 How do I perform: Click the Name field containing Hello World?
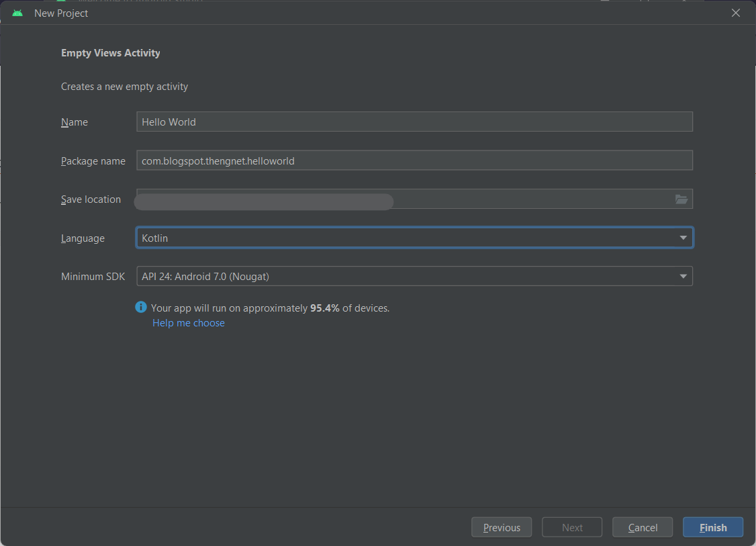click(x=415, y=122)
